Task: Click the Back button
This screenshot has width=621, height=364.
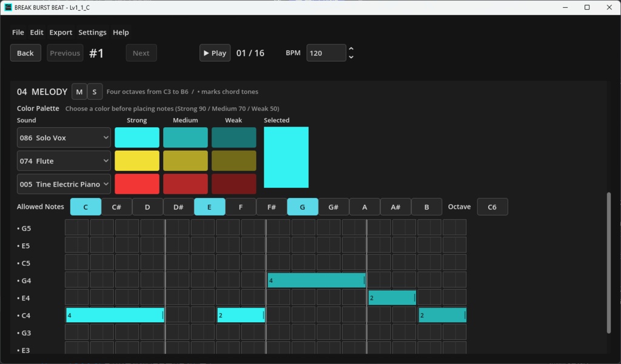Action: pyautogui.click(x=25, y=53)
